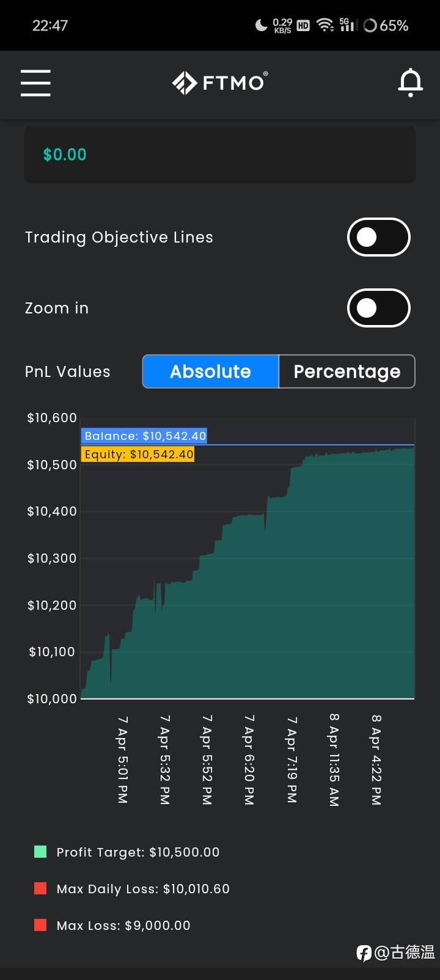Tap the $0.00 value field
Viewport: 440px width, 980px height.
pyautogui.click(x=219, y=155)
